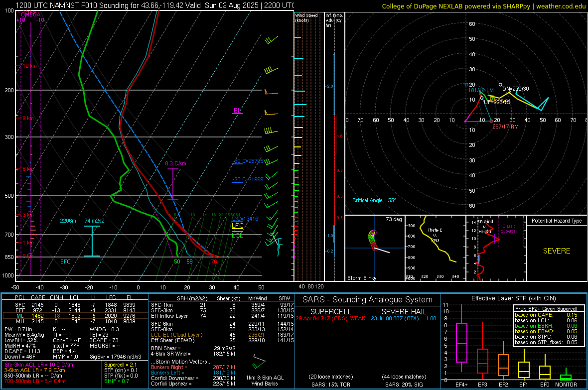Click the SARS: 15% TOR text
Image resolution: width=588 pixels, height=390 pixels.
(x=331, y=385)
